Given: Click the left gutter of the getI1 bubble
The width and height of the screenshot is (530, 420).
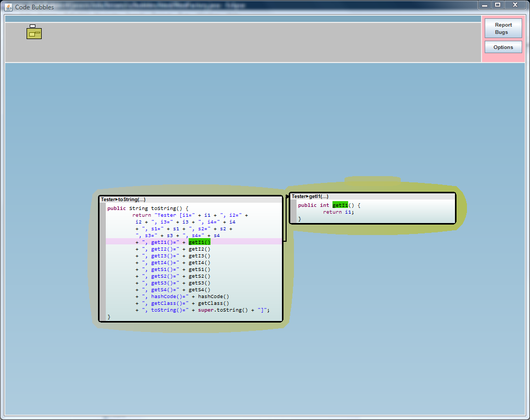Looking at the screenshot, I should [x=293, y=211].
